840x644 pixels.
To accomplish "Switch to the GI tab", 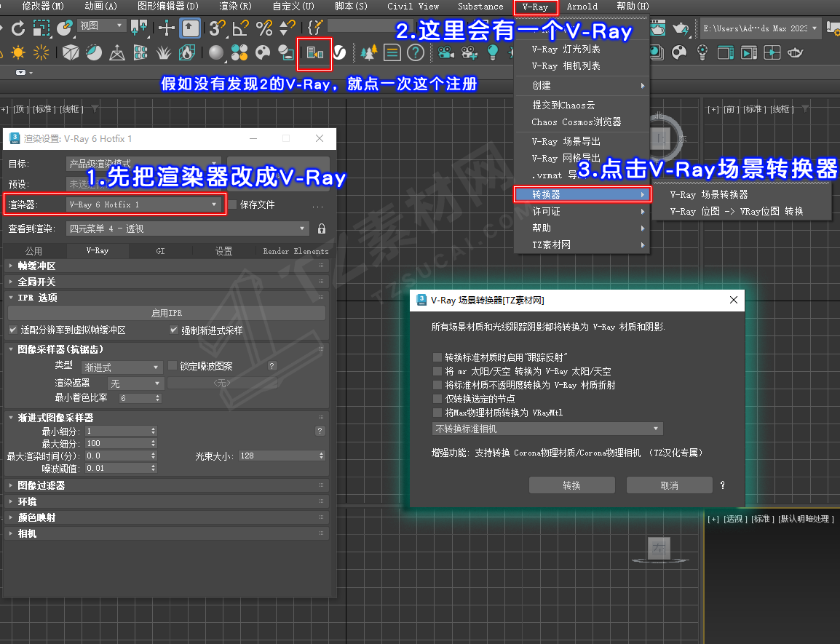I will (x=160, y=251).
